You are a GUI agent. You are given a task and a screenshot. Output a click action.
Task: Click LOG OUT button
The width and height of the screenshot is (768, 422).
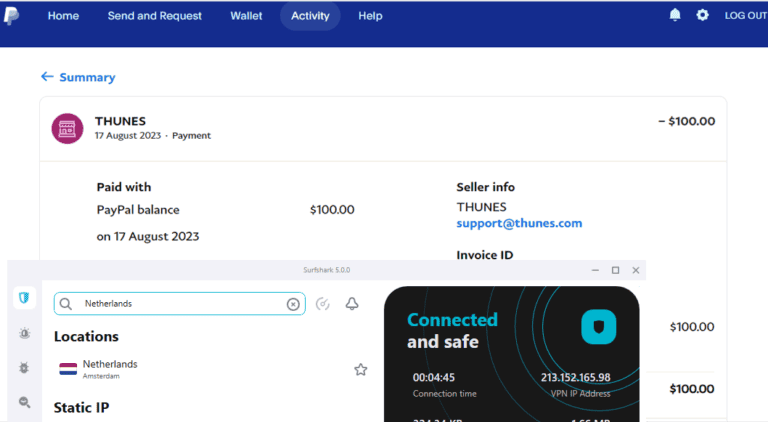point(745,16)
